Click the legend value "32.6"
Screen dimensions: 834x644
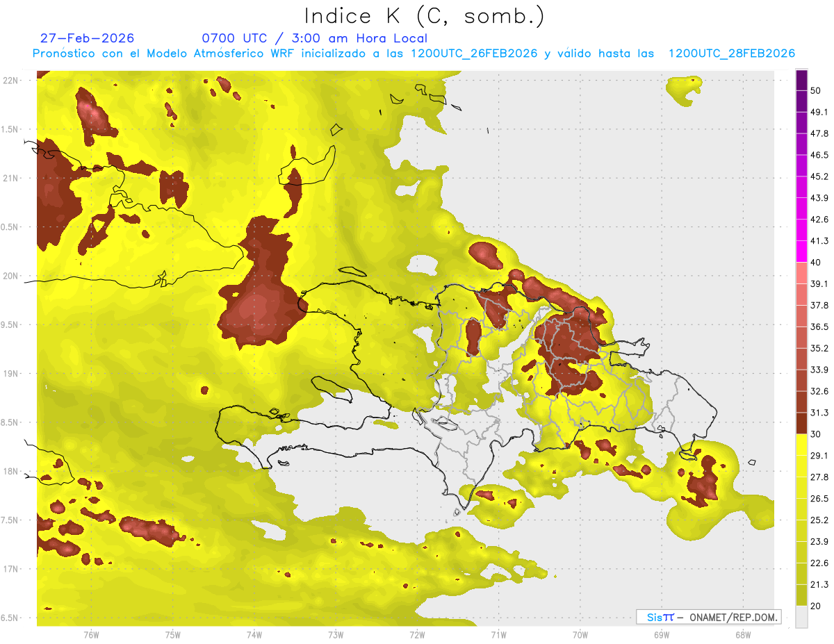820,391
